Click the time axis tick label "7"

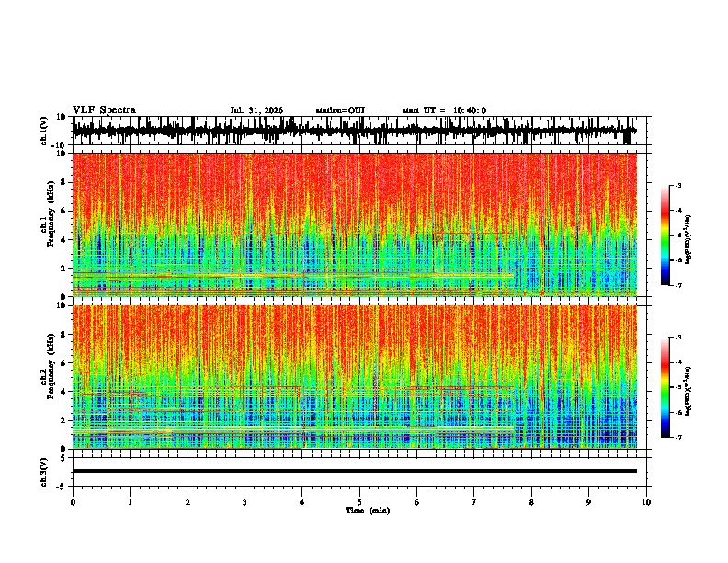click(x=473, y=502)
